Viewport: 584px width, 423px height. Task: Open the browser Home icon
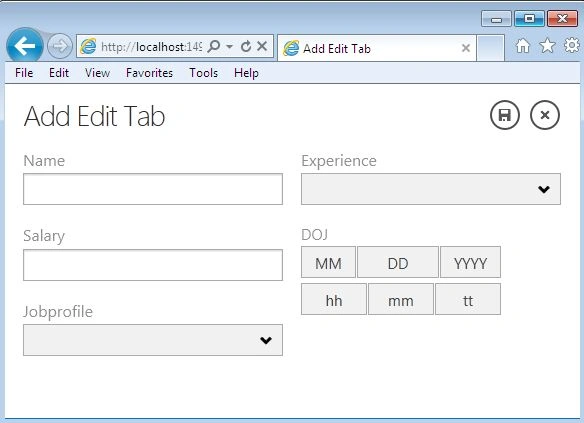(523, 46)
